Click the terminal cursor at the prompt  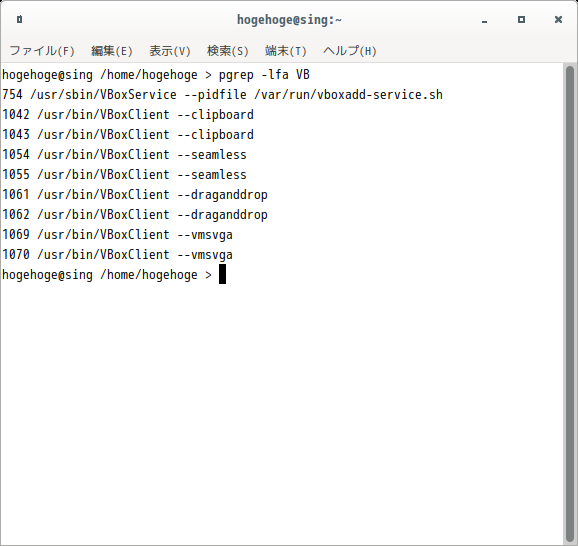click(x=222, y=274)
